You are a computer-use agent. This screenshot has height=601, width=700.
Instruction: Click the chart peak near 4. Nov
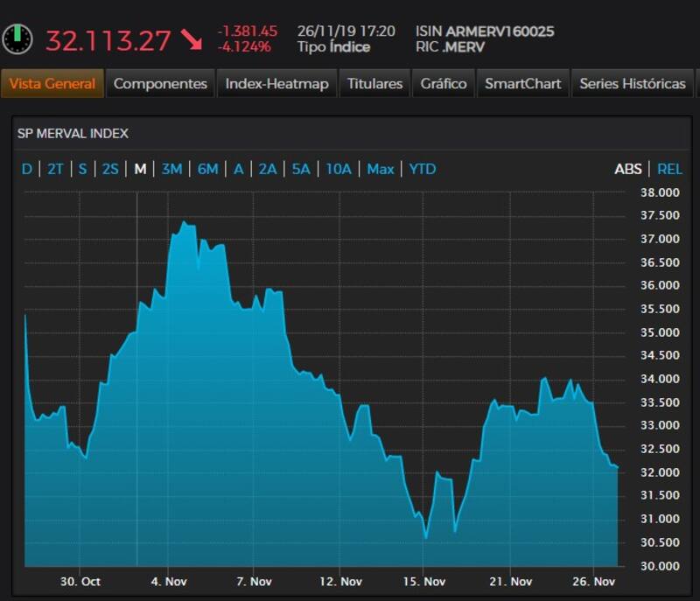point(183,222)
